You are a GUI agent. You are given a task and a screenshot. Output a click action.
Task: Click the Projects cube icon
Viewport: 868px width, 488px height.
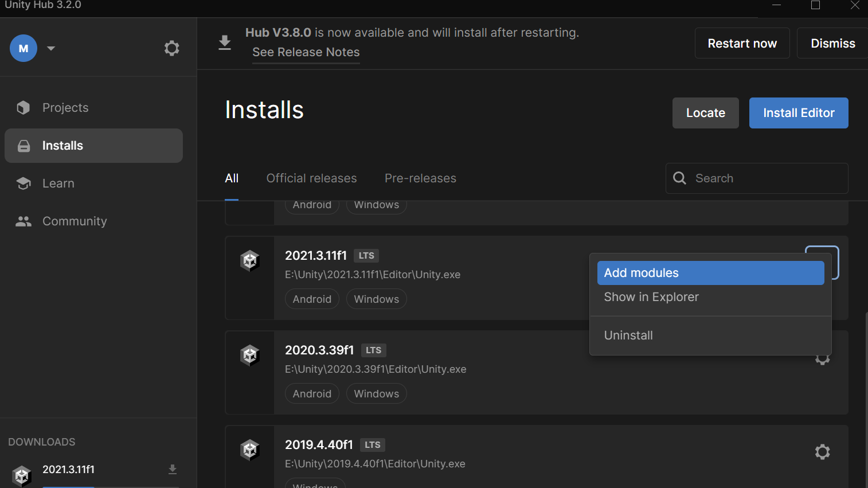[x=24, y=108]
